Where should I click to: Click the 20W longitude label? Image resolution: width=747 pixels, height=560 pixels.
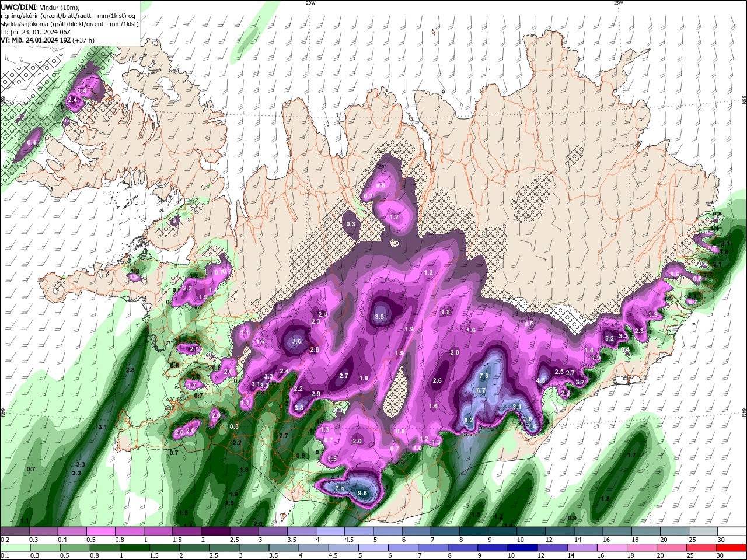point(310,3)
